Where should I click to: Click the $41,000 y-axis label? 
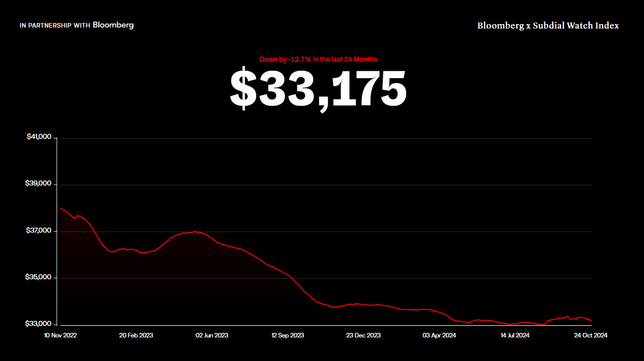(x=39, y=137)
